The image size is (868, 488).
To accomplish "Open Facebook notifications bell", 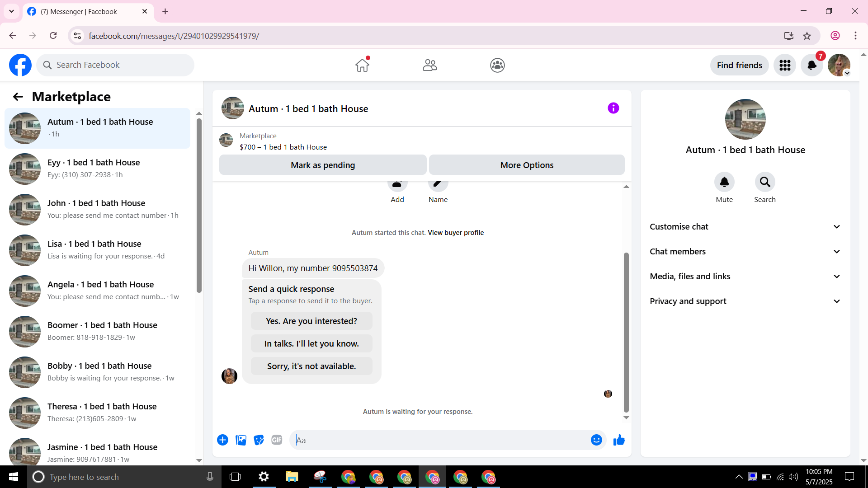I will 811,66.
